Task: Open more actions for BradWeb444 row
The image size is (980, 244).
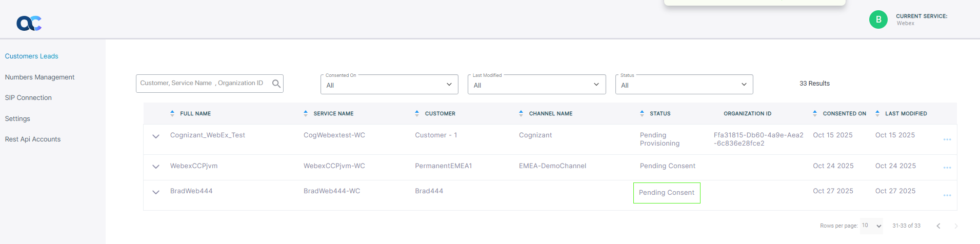Action: tap(947, 195)
